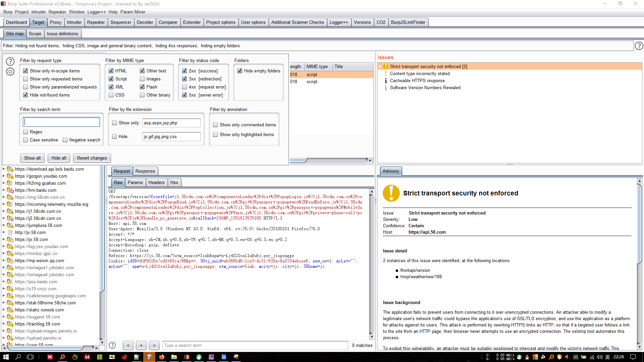Open Task View on taskbar

pos(30,357)
